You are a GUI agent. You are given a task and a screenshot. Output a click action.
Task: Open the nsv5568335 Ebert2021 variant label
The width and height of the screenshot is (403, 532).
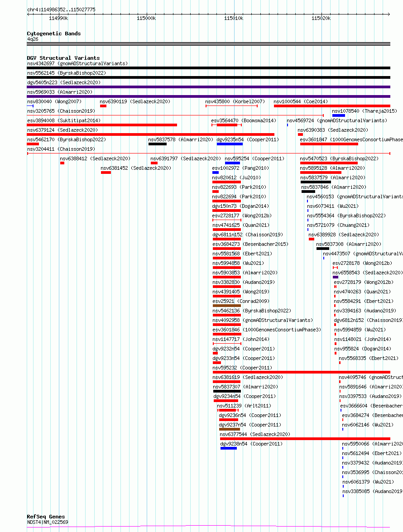[x=369, y=358]
